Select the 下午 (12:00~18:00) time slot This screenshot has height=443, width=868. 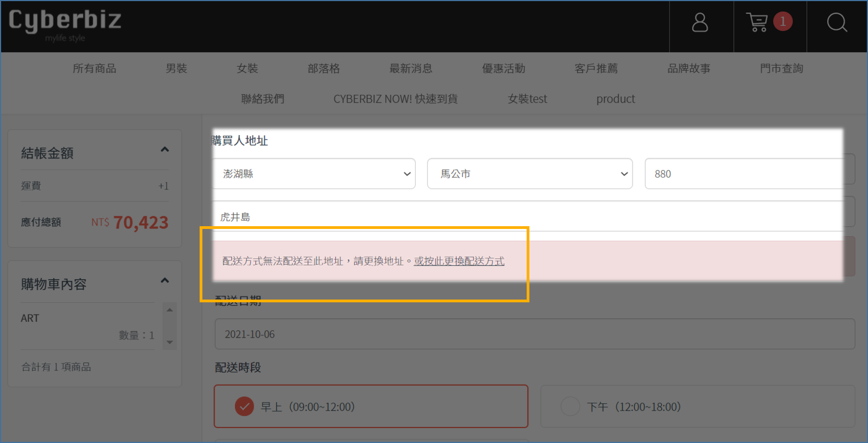[x=698, y=407]
